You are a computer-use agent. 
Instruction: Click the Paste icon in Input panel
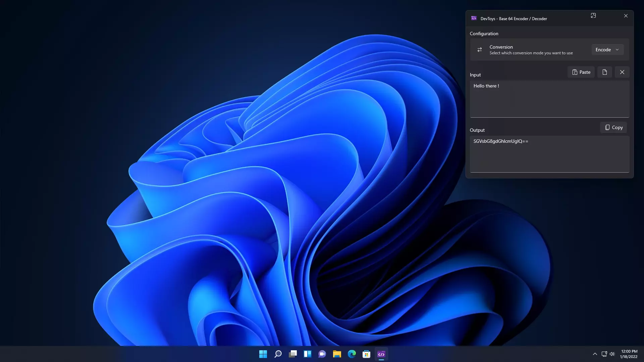(581, 72)
